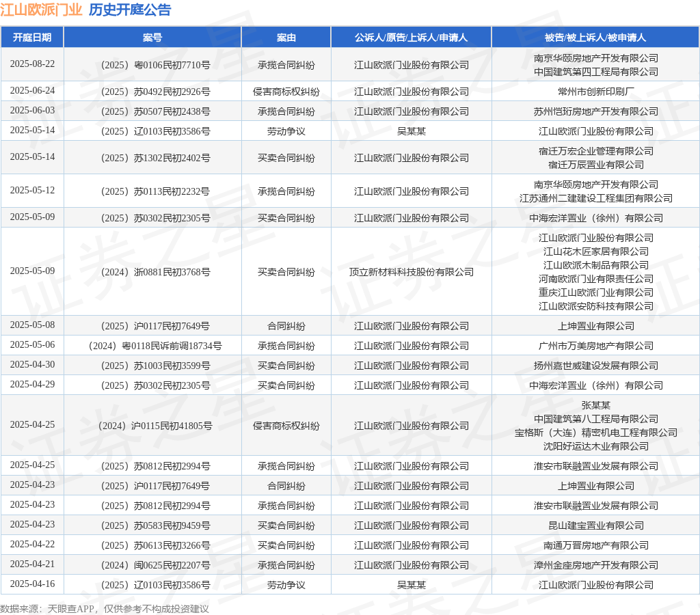
Task: Click case number (2024)浙0881民初3768号
Action: tap(155, 272)
